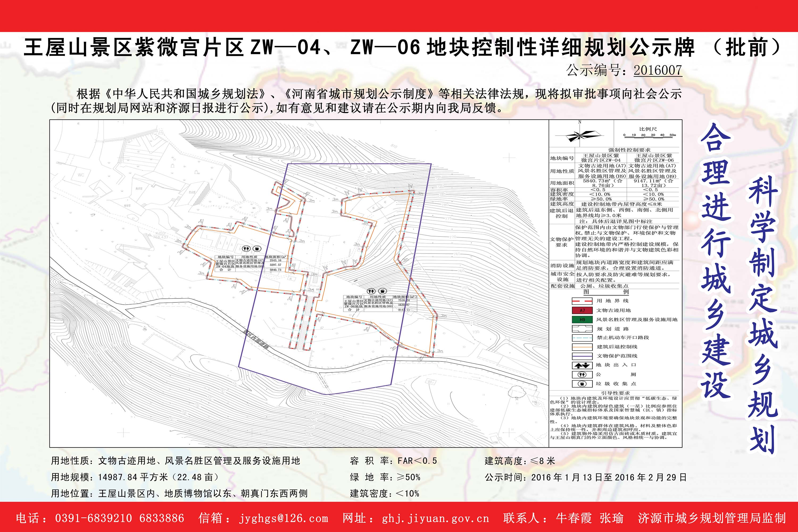Click the red dashed land boundary legend symbol

tap(582, 301)
